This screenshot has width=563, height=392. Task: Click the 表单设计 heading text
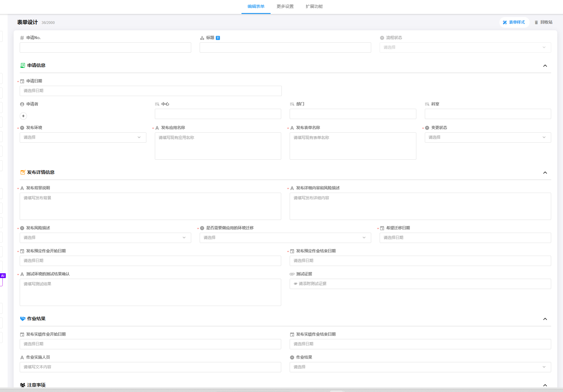[27, 22]
